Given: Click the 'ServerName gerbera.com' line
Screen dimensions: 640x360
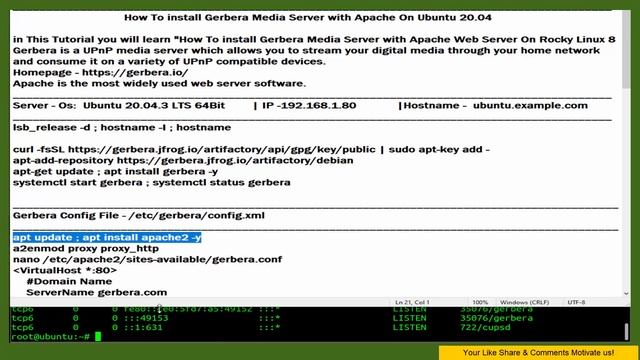Looking at the screenshot, I should point(97,293).
